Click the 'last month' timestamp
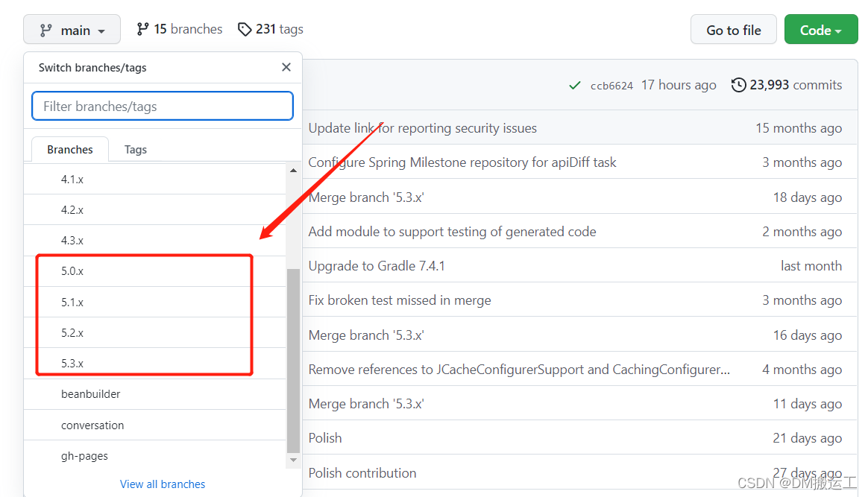This screenshot has width=868, height=497. coord(811,265)
